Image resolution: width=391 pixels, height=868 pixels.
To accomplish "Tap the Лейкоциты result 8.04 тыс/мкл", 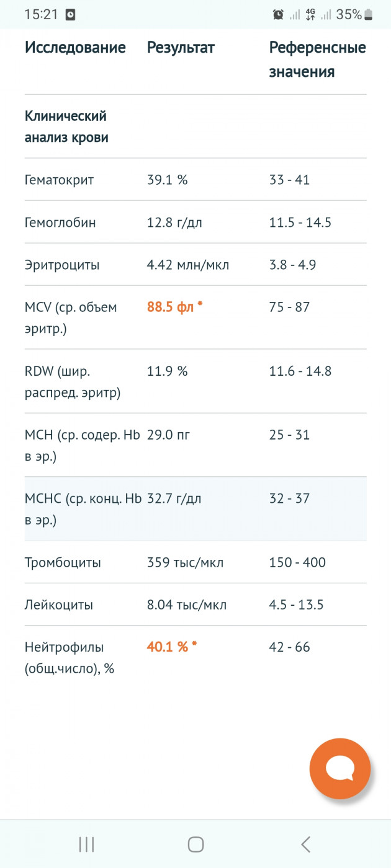I will (x=186, y=604).
